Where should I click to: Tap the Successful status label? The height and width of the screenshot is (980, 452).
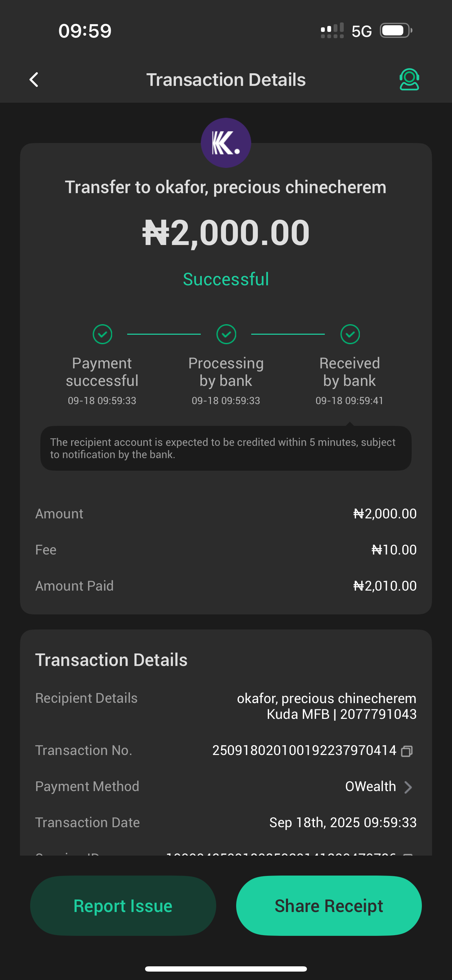pos(226,279)
